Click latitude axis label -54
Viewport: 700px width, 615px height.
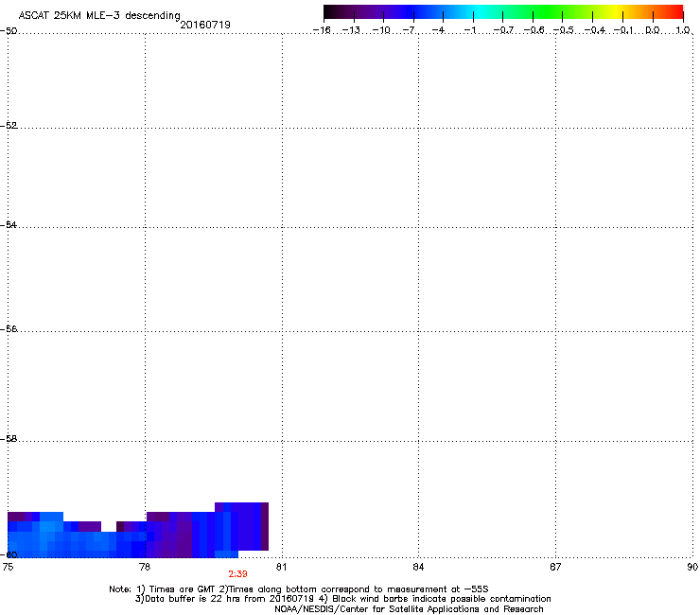[9, 224]
